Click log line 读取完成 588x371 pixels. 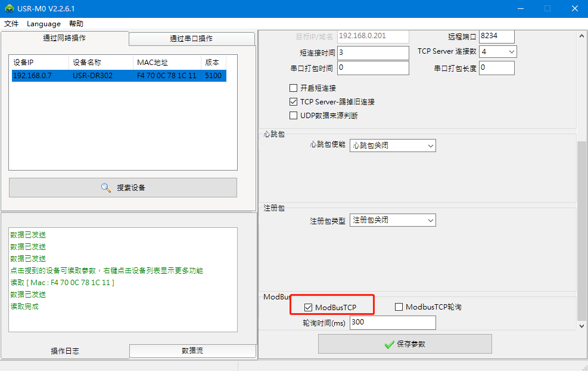[x=24, y=307]
